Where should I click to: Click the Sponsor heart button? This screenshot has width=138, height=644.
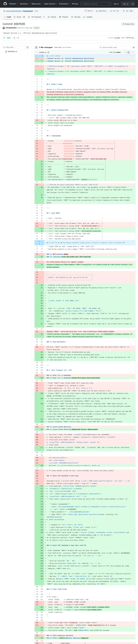[89, 11]
